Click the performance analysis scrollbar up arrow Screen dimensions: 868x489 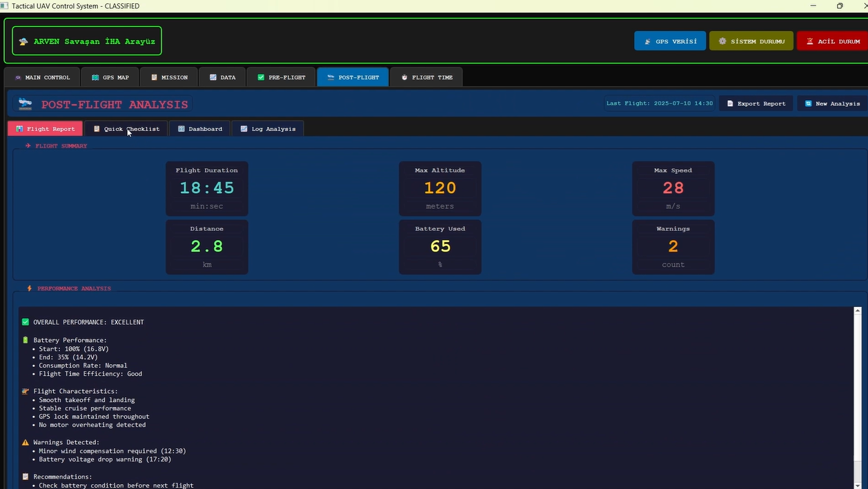coord(858,311)
